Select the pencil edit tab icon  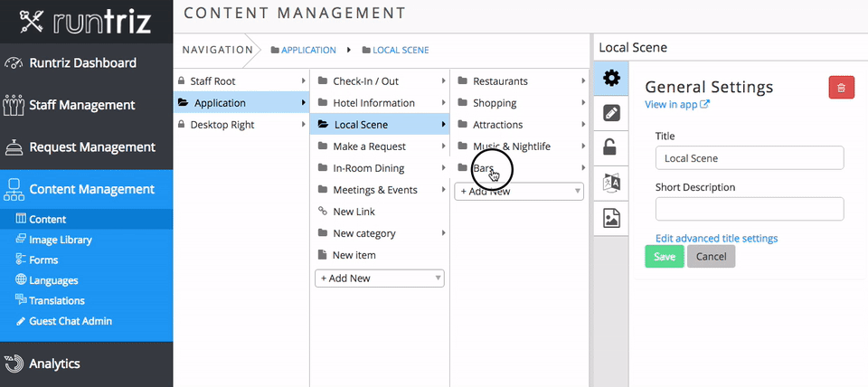(x=611, y=114)
